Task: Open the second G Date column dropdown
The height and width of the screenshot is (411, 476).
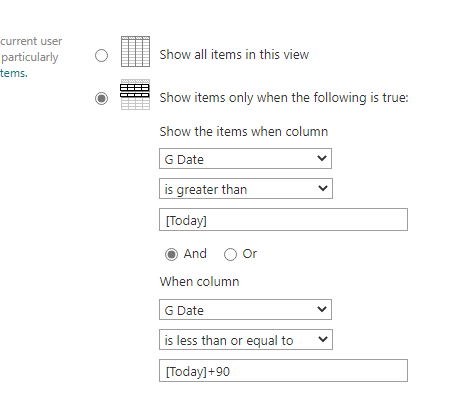Action: (245, 310)
